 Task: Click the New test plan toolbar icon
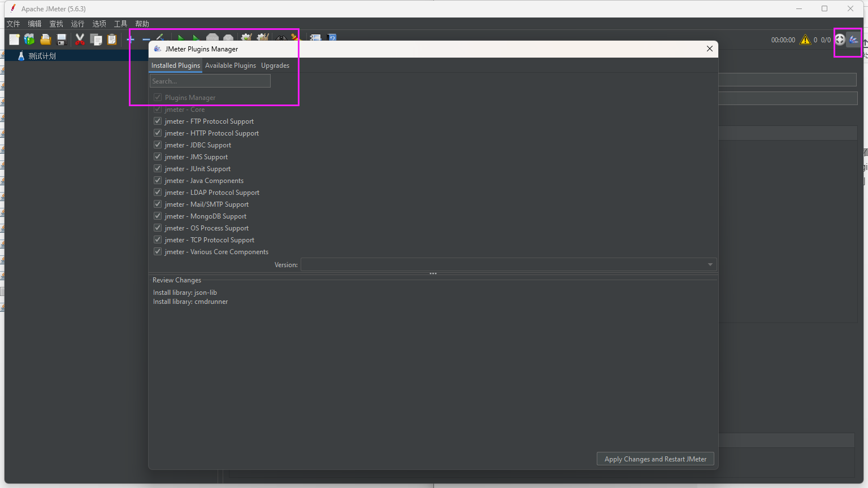(14, 39)
